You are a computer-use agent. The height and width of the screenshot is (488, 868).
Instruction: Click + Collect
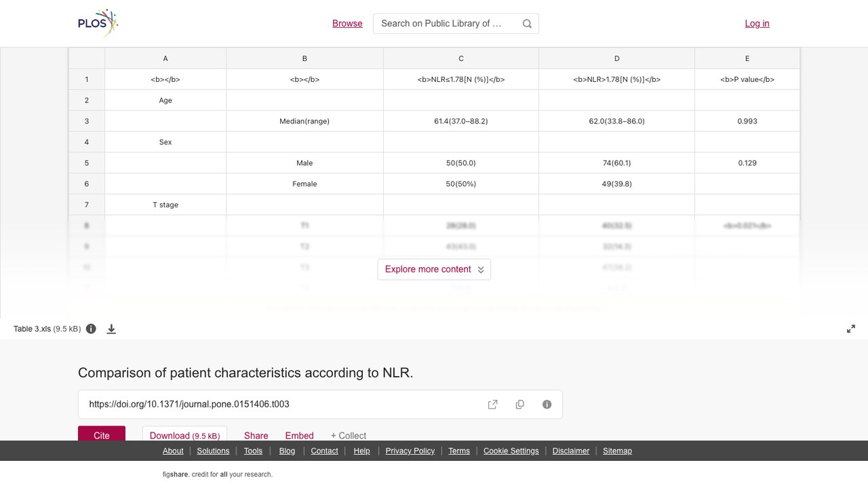click(349, 436)
